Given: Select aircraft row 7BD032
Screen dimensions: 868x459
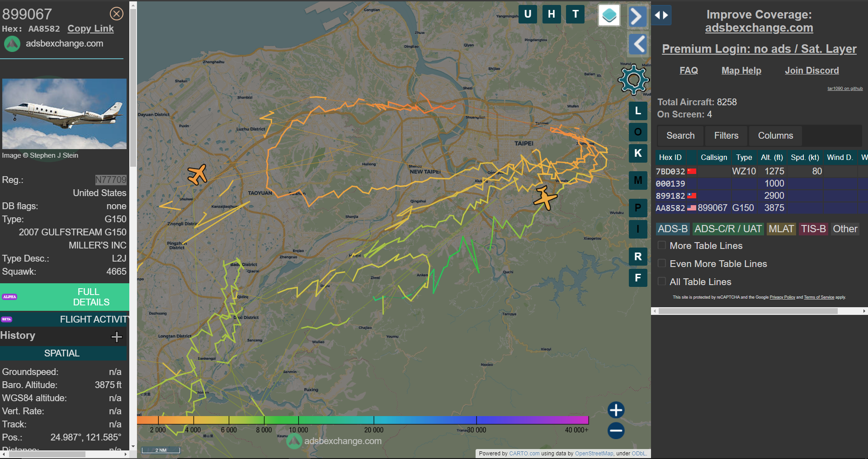Looking at the screenshot, I should (761, 171).
